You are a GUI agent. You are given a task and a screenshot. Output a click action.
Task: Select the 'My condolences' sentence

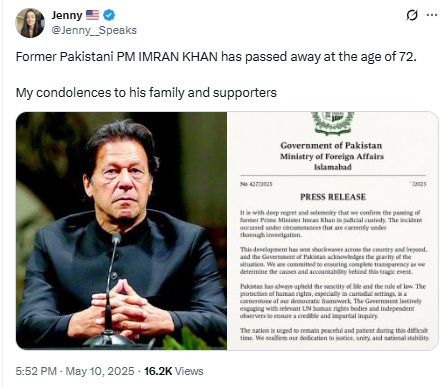(146, 92)
